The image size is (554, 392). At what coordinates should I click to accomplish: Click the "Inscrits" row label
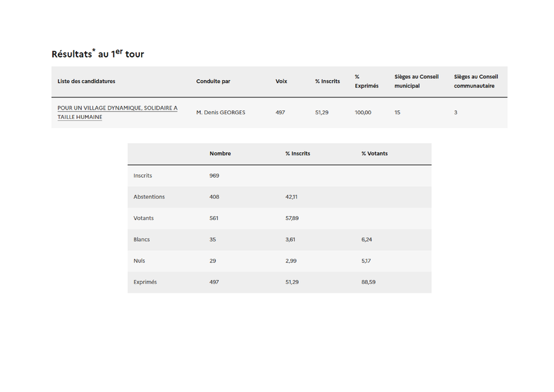142,176
